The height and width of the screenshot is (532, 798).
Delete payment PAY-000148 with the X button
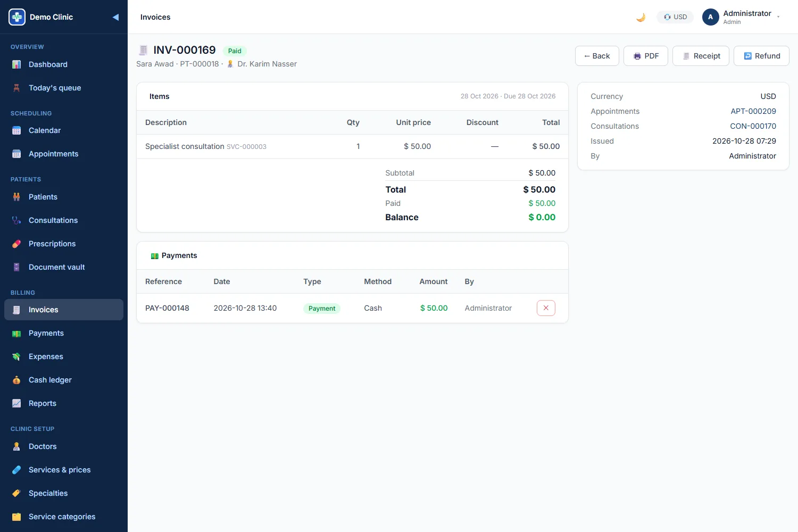tap(546, 308)
